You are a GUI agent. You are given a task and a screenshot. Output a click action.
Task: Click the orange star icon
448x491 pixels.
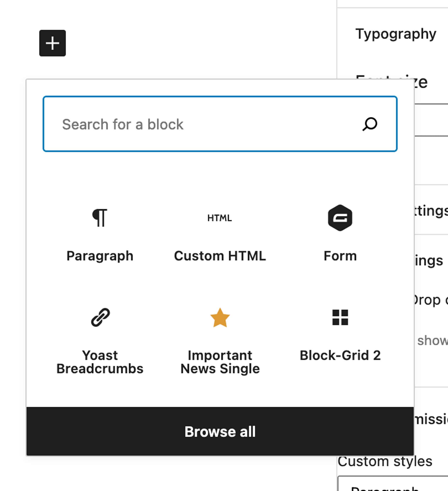point(220,318)
